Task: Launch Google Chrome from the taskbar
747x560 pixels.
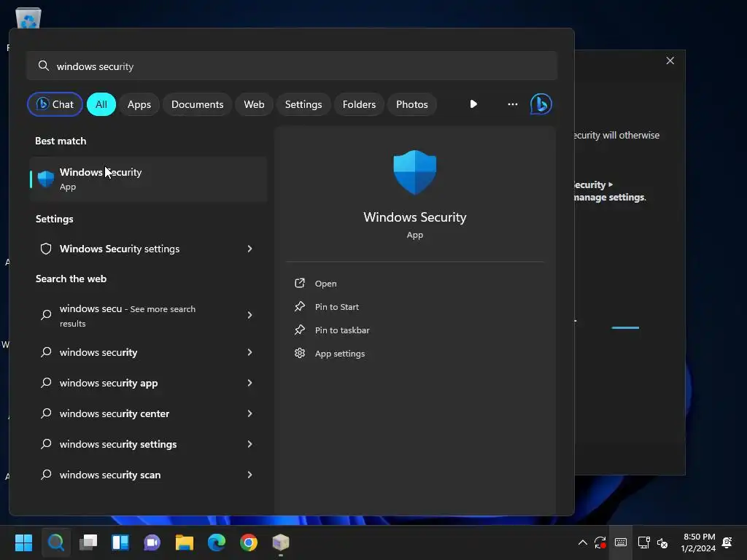Action: [x=249, y=542]
